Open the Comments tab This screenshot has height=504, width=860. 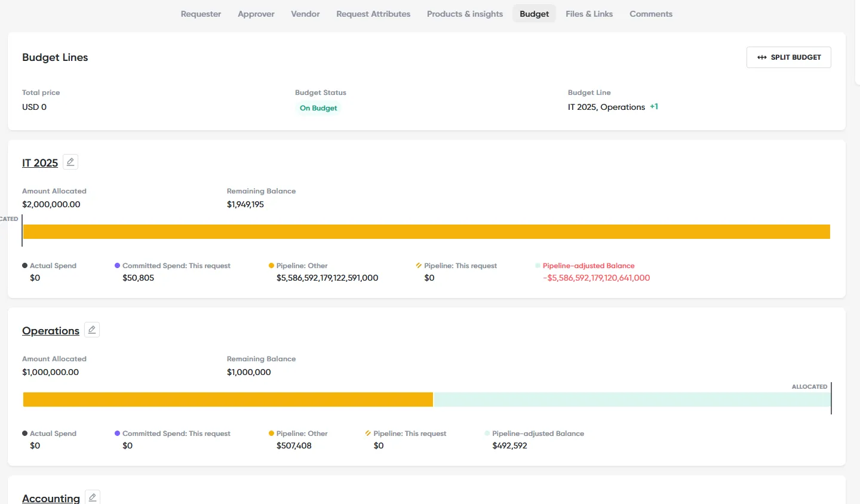point(651,14)
